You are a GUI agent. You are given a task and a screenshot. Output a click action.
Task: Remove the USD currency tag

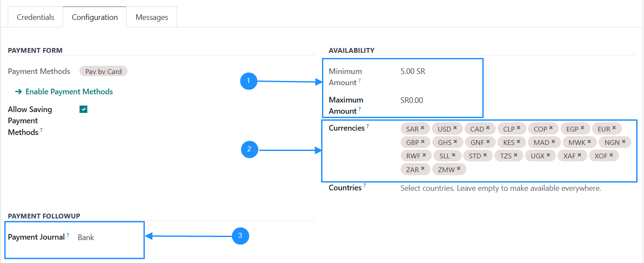(x=455, y=128)
